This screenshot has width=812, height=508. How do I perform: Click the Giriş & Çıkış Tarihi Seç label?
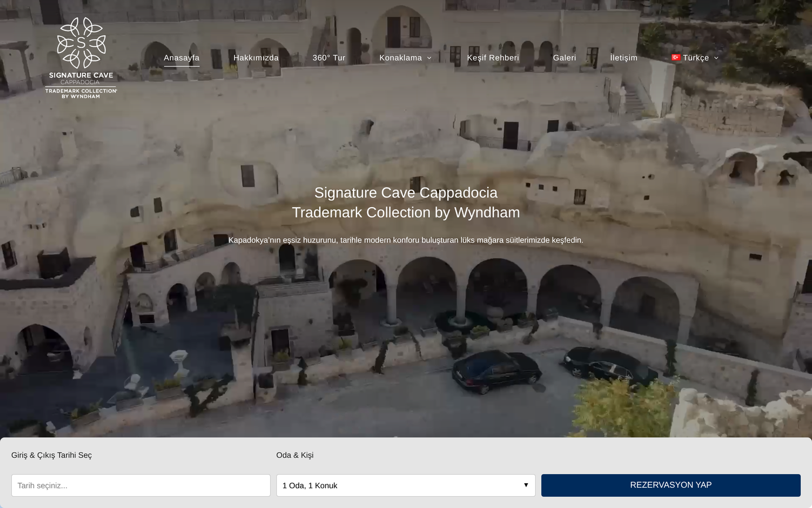(51, 455)
